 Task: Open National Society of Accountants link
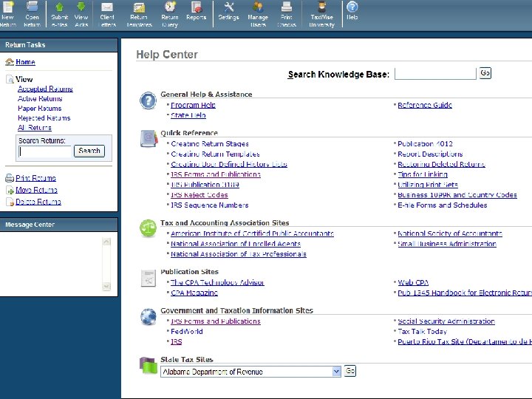pos(450,233)
